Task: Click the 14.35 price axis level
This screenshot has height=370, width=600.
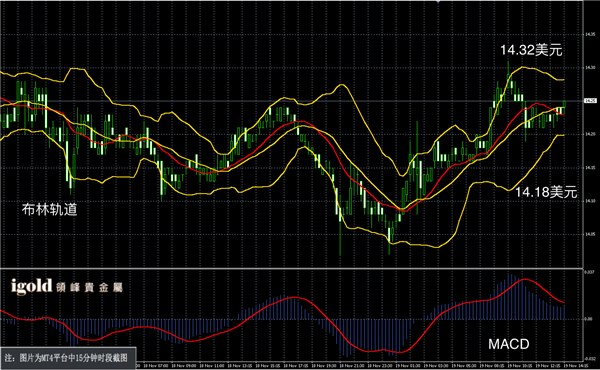Action: point(590,34)
